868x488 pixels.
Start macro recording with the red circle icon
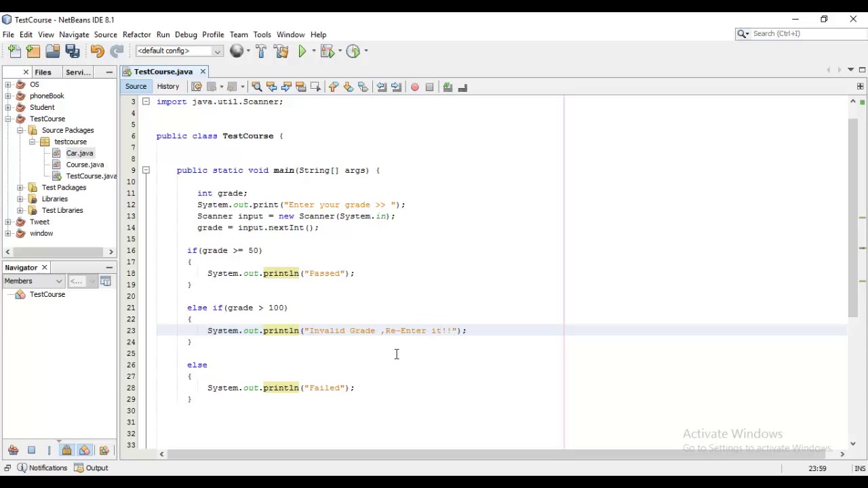click(414, 87)
